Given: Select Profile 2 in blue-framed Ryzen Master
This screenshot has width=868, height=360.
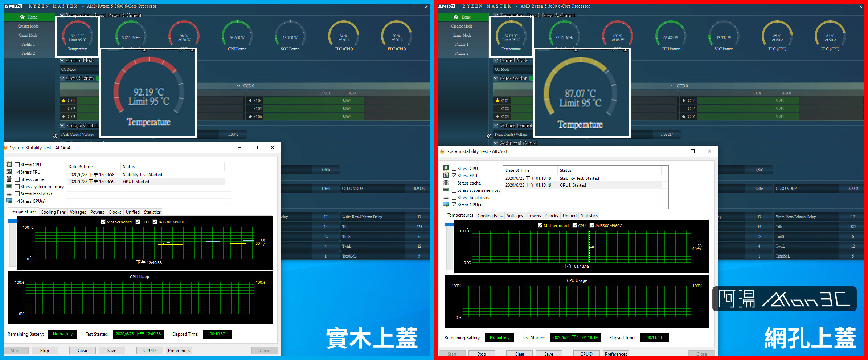Looking at the screenshot, I should (x=28, y=53).
